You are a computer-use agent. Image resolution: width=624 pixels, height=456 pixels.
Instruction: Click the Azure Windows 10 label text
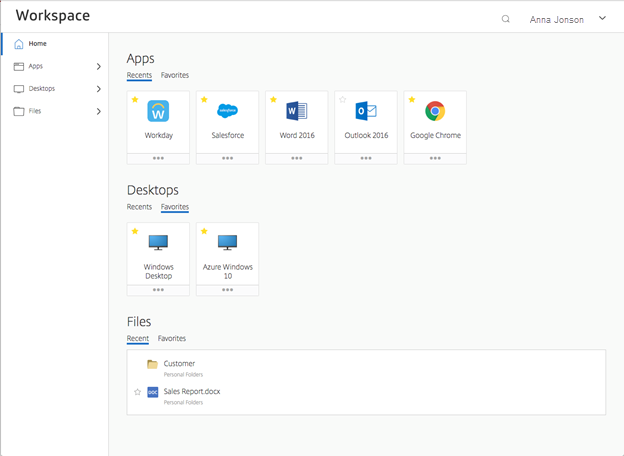point(228,271)
